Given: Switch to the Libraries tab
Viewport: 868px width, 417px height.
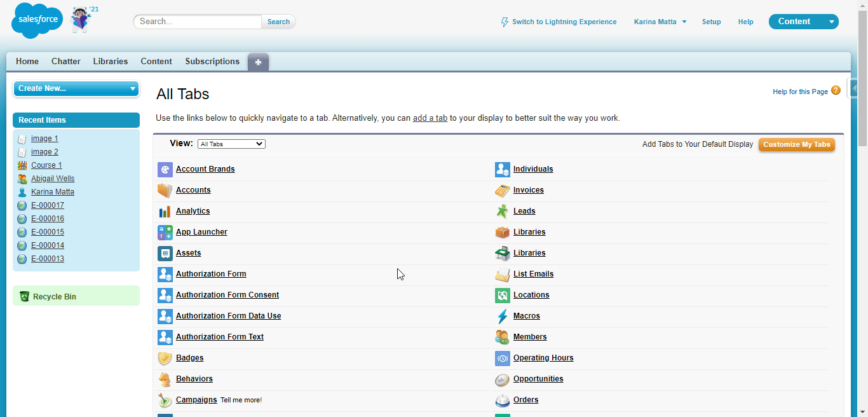Looking at the screenshot, I should pos(111,62).
